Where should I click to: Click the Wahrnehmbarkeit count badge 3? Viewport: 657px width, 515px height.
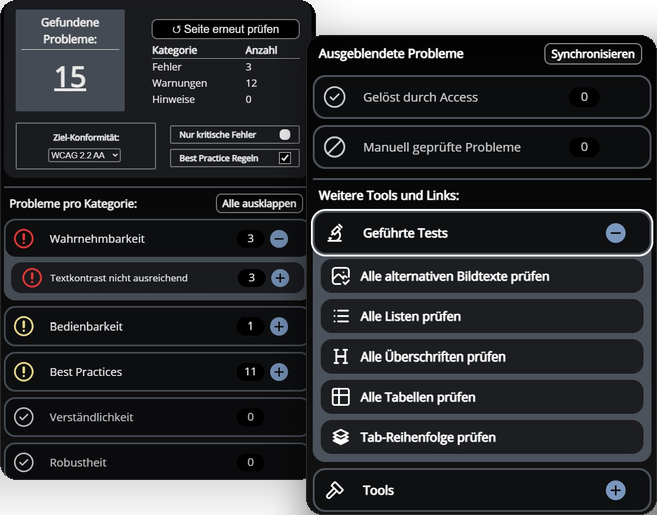coord(250,238)
